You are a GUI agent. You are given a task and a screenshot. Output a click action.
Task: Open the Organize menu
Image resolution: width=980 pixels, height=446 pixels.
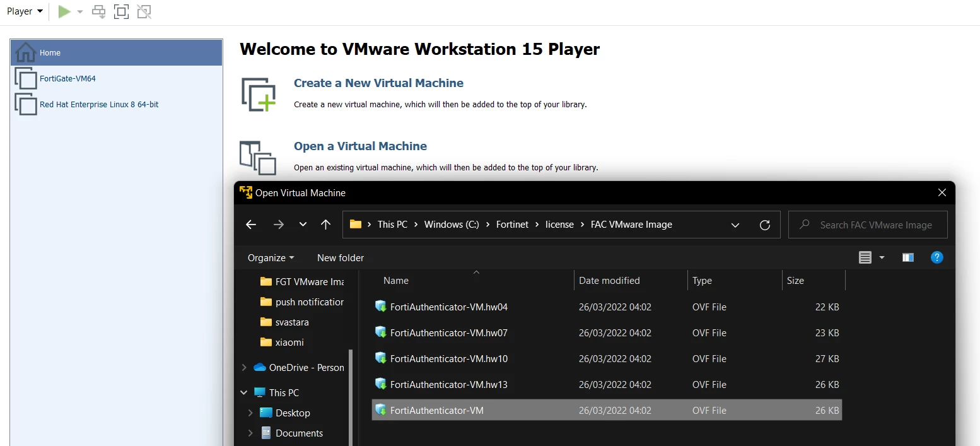click(271, 257)
